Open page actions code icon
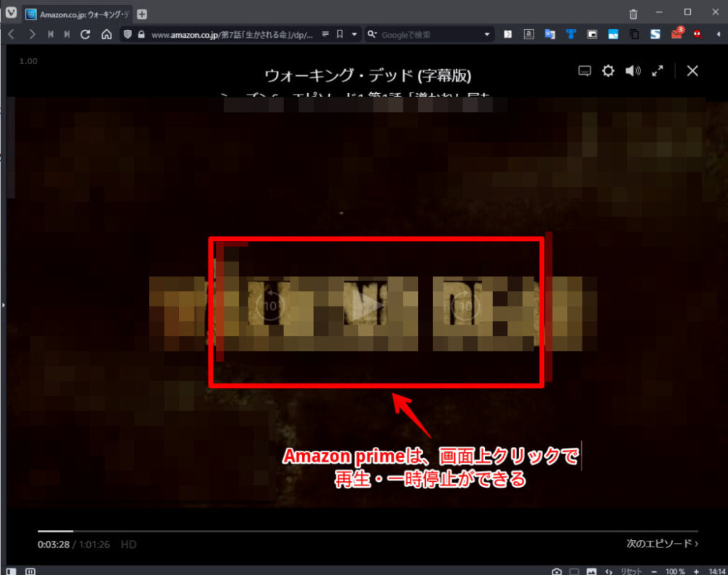The height and width of the screenshot is (575, 728). pos(609,571)
